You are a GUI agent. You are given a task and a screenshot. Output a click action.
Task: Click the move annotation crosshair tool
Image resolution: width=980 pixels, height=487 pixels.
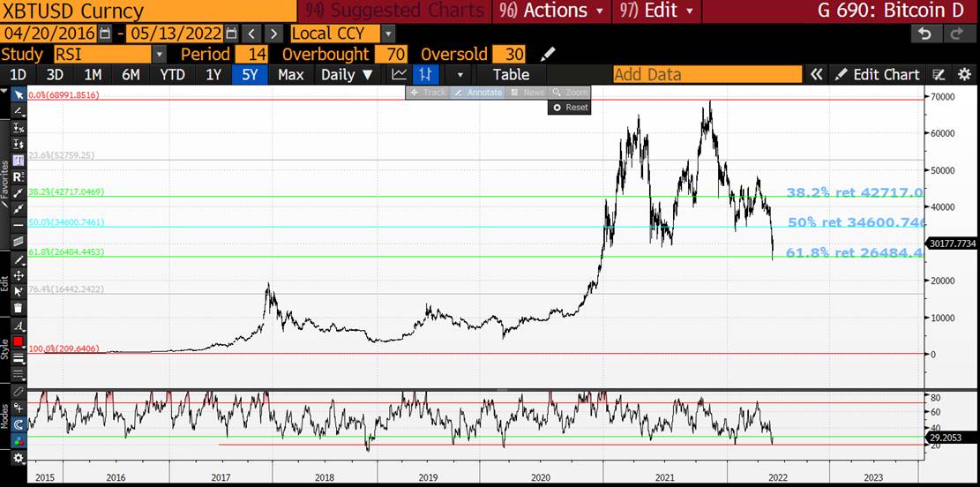19,275
